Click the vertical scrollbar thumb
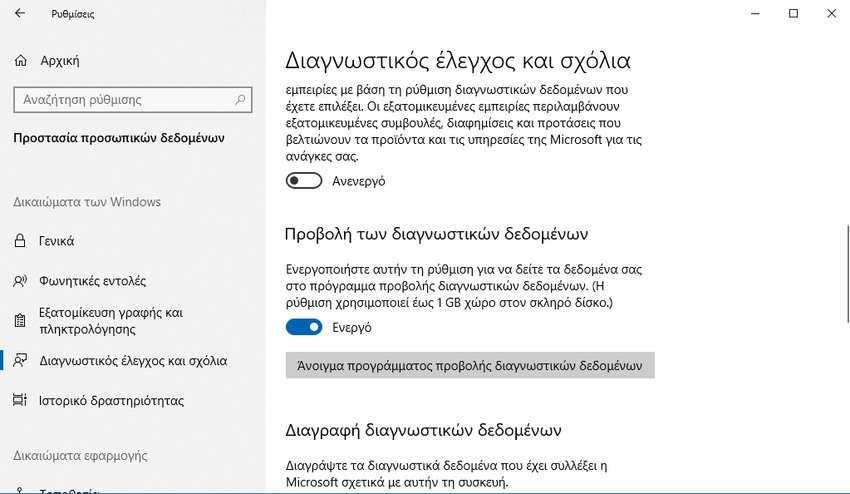Viewport: 850px width, 494px height. pyautogui.click(x=847, y=274)
